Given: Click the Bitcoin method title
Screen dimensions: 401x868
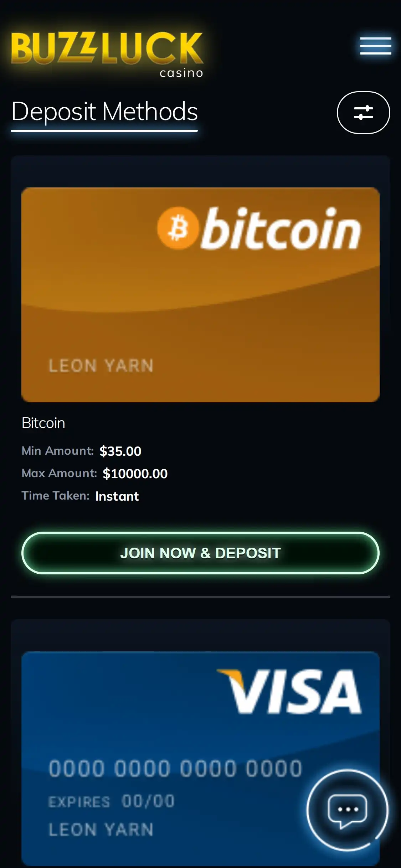Looking at the screenshot, I should point(43,423).
